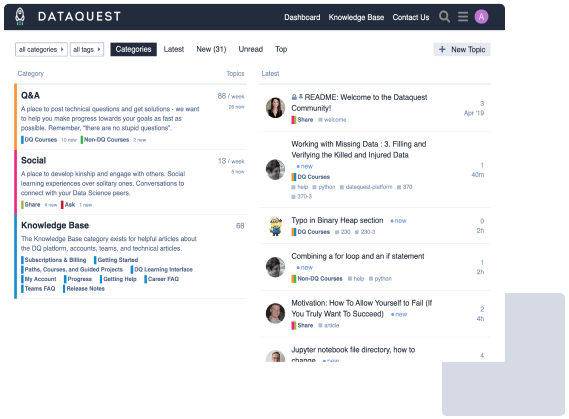Switch to the New (31) tab
This screenshot has height=419, width=569.
211,49
